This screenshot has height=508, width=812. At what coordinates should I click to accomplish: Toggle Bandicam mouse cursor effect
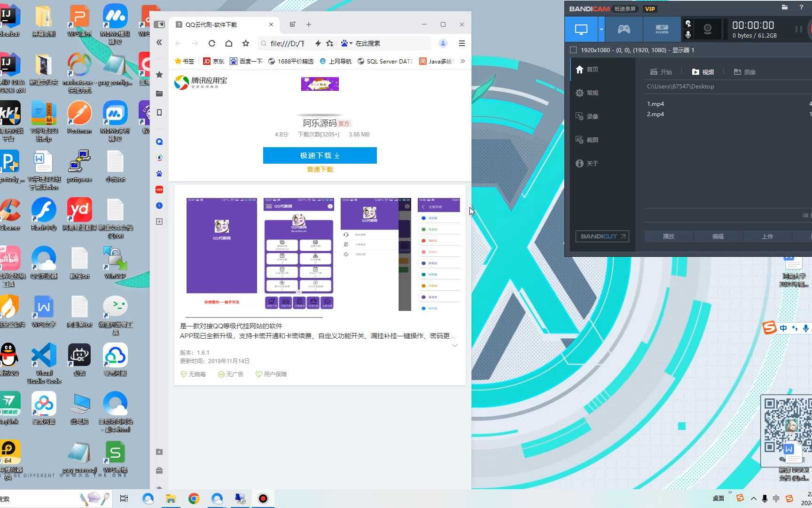688,24
